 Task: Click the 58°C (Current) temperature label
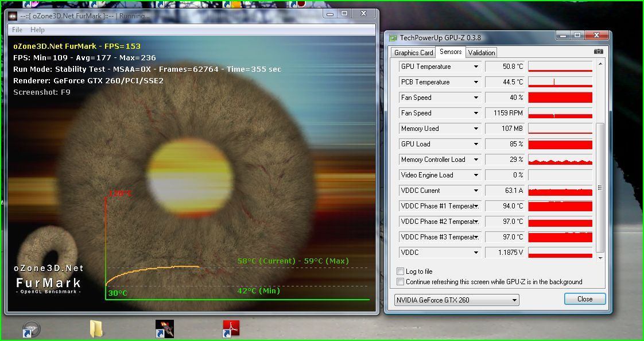(266, 261)
